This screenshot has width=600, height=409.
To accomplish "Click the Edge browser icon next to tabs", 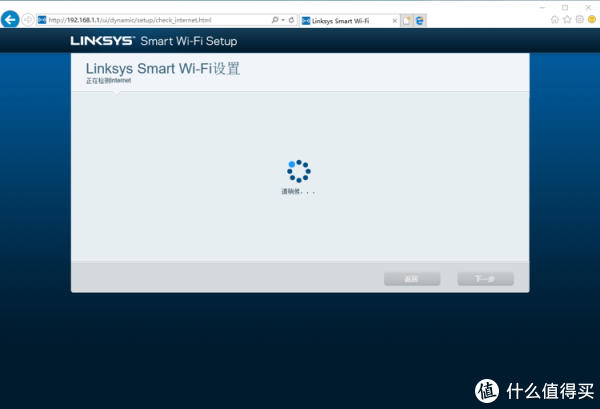I will pyautogui.click(x=420, y=21).
